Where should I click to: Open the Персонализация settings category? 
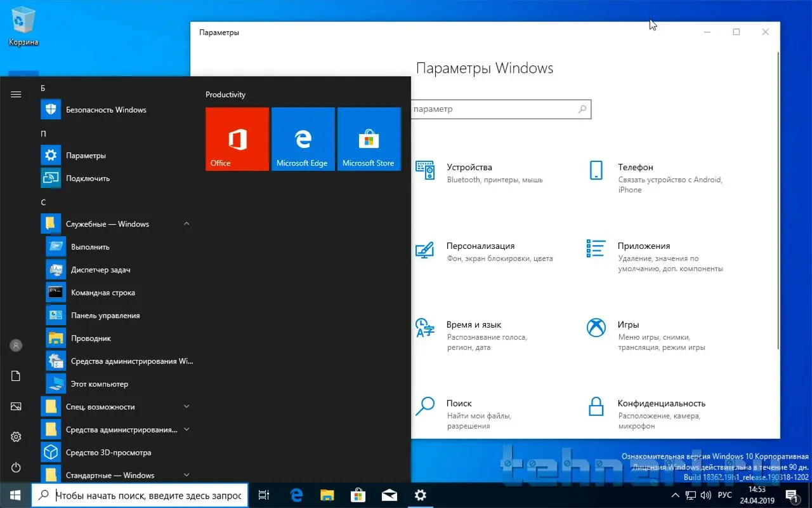pos(480,246)
